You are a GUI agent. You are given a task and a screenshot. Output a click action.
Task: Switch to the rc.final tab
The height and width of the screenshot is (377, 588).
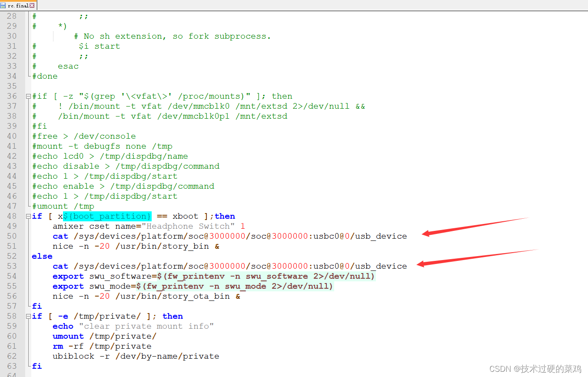pyautogui.click(x=18, y=5)
